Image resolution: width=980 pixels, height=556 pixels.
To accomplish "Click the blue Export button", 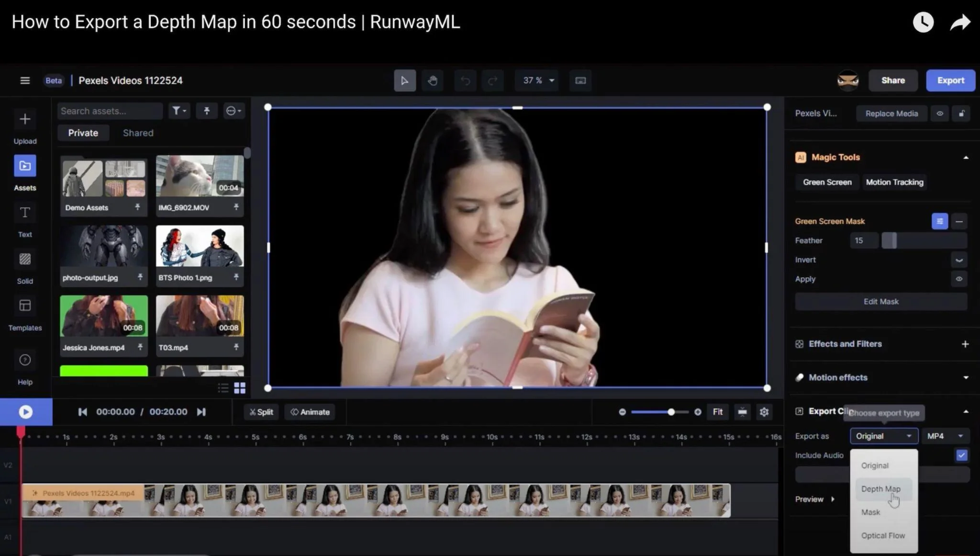I will coord(950,80).
